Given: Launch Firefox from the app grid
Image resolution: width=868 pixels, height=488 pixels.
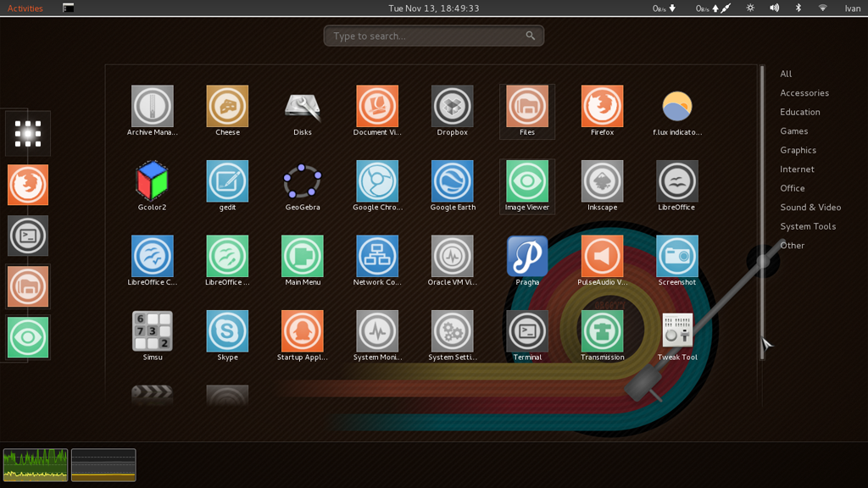Looking at the screenshot, I should click(x=603, y=110).
